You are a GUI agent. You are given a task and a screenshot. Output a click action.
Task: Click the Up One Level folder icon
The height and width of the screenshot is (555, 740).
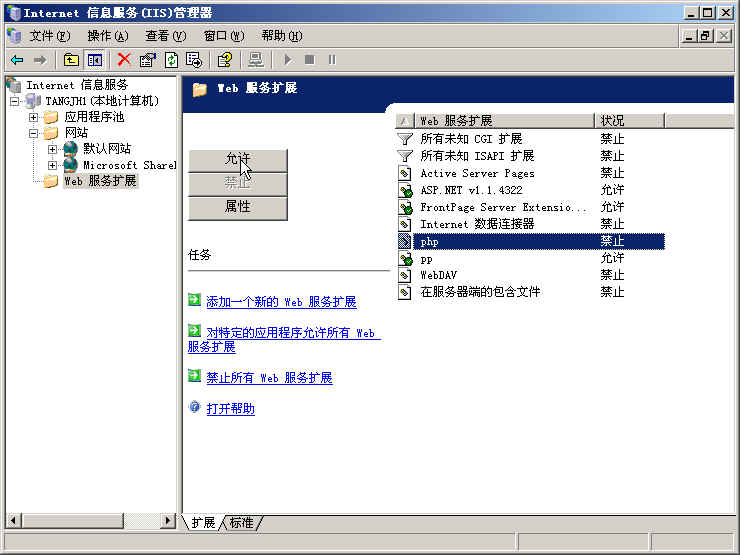click(71, 60)
